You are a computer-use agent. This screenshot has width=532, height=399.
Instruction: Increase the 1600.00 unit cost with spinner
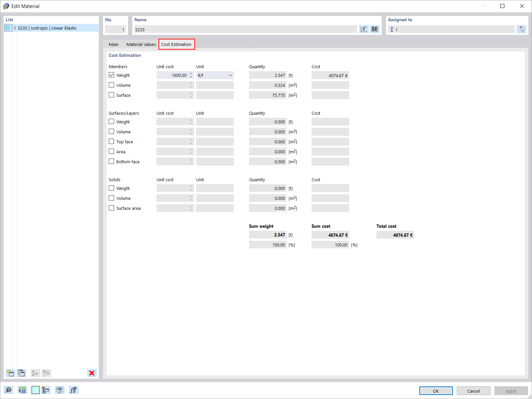(x=191, y=73)
